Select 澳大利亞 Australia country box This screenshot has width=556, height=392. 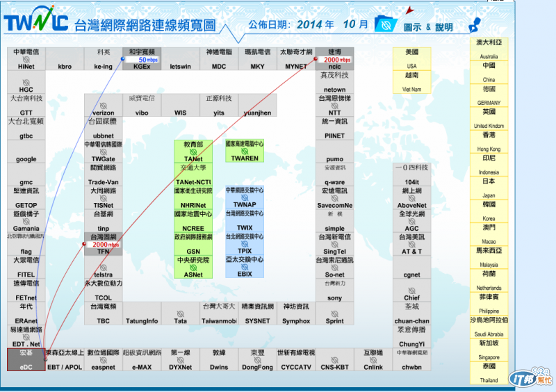click(489, 49)
